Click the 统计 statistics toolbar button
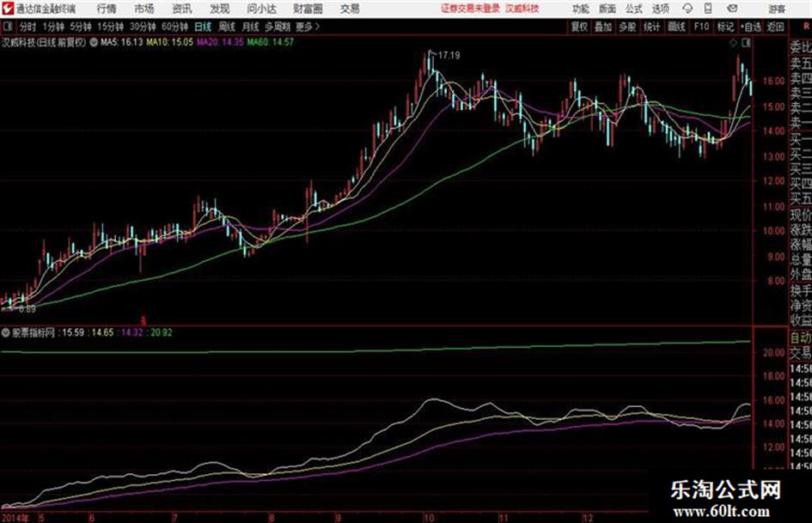 tap(651, 27)
